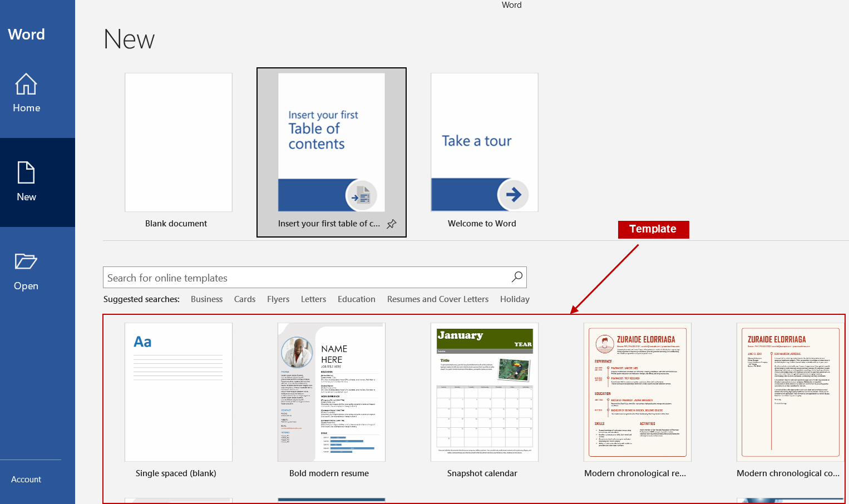Viewport: 849px width, 504px height.
Task: Click the Home icon in sidebar
Action: click(26, 85)
